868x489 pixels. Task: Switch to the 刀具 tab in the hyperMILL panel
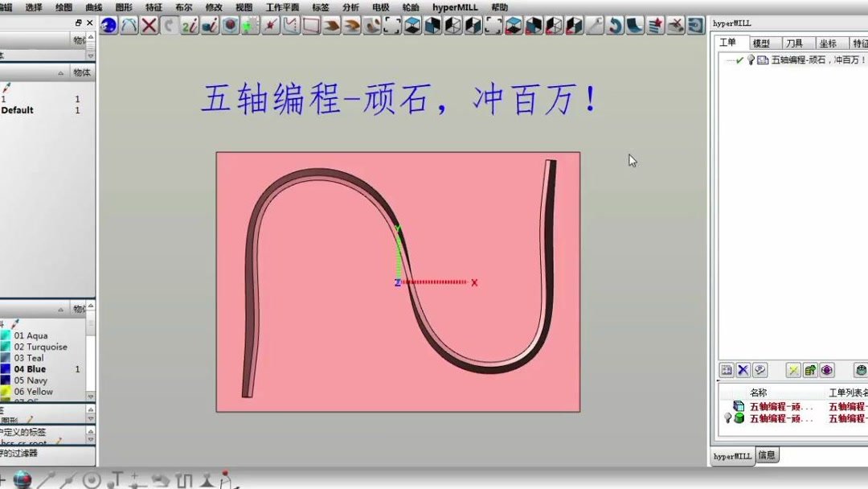(794, 43)
